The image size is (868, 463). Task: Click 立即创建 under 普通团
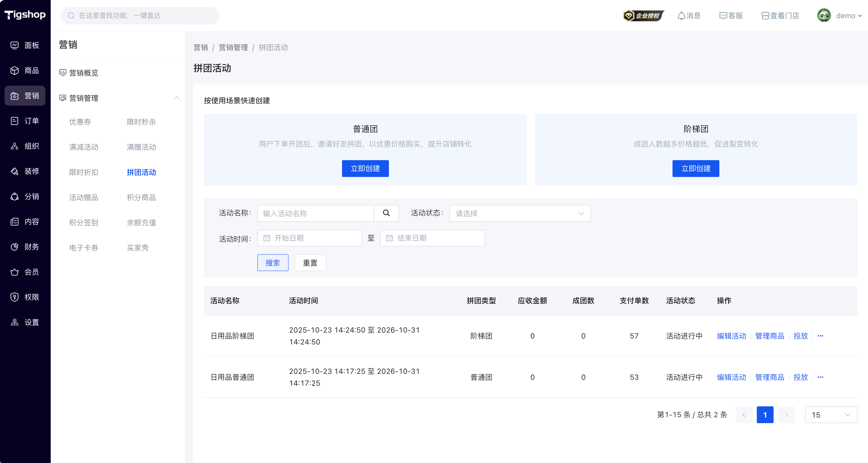tap(365, 169)
